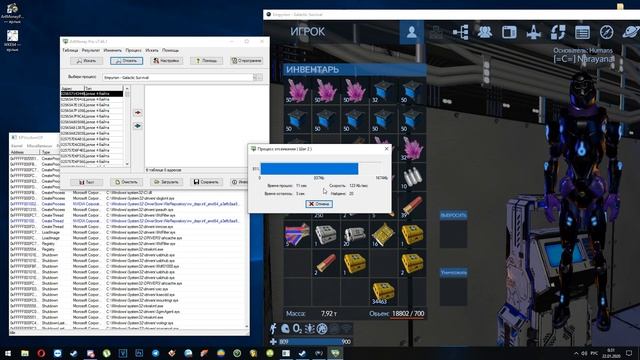Cancel the filtering process with Отмена
640x360 pixels.
(319, 204)
